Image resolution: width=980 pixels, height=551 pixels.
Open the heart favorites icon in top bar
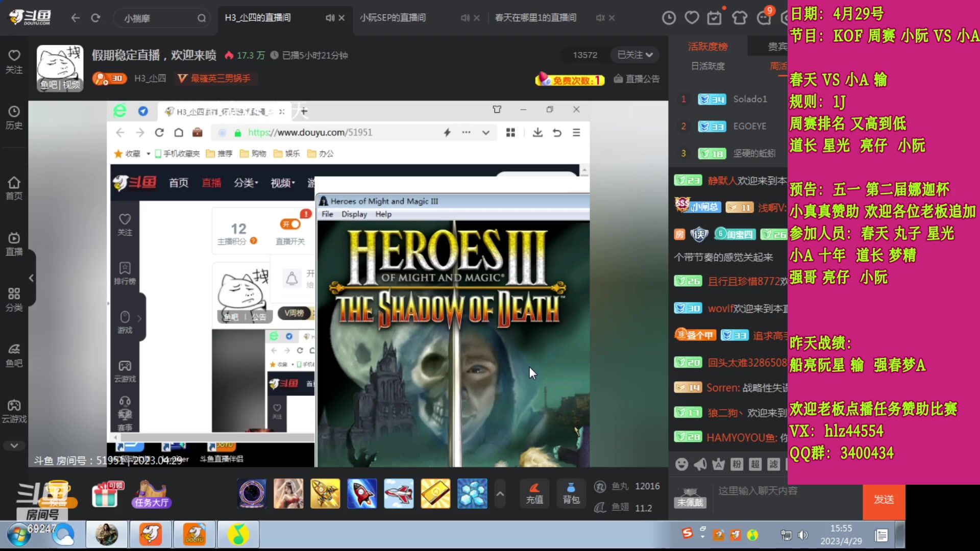coord(692,18)
